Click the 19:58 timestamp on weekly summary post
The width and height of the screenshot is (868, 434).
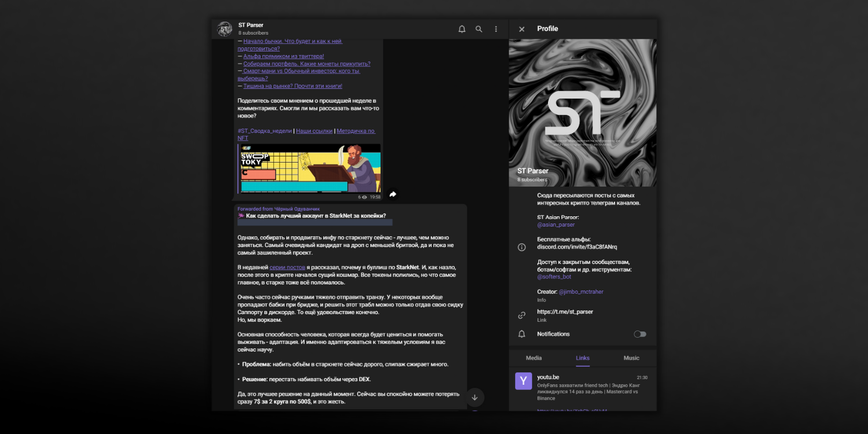pos(375,197)
